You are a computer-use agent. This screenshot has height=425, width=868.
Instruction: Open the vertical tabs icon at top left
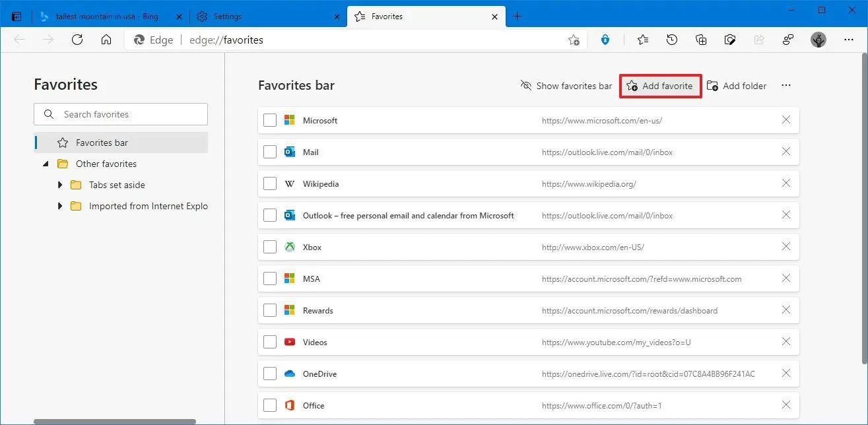pyautogui.click(x=17, y=16)
